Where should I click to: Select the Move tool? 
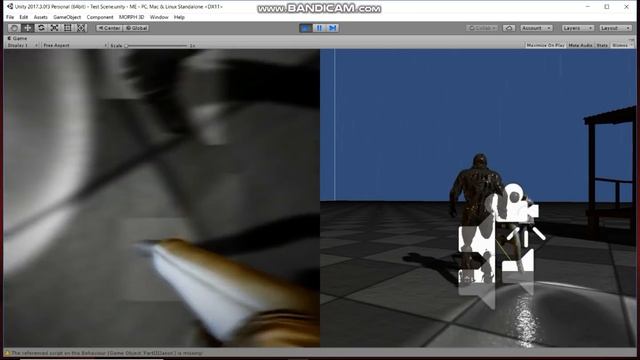coord(28,28)
